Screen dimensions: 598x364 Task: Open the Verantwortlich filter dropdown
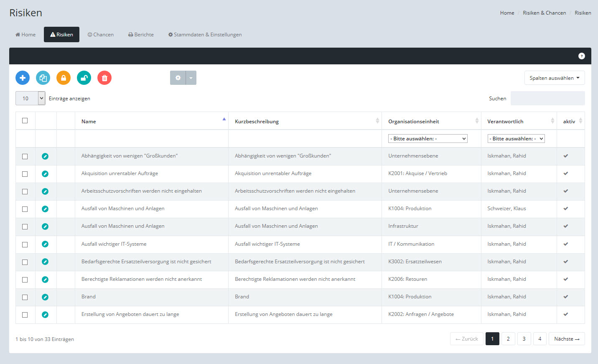click(516, 139)
